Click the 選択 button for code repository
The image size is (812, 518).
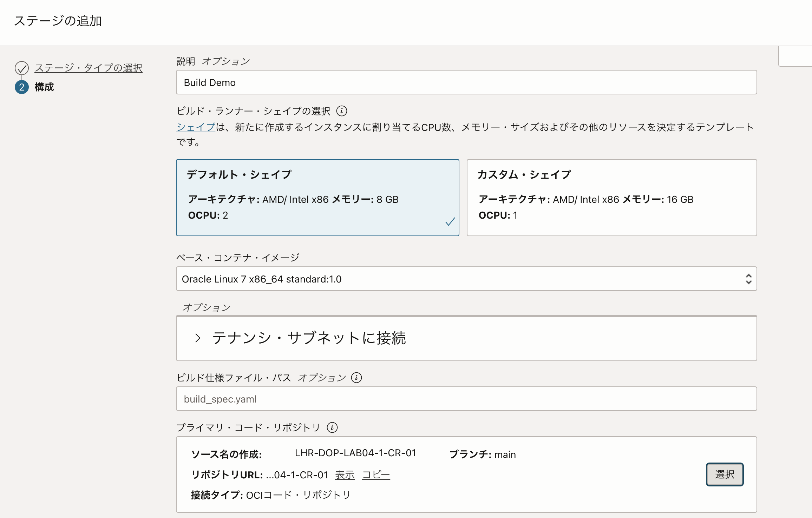pyautogui.click(x=725, y=474)
